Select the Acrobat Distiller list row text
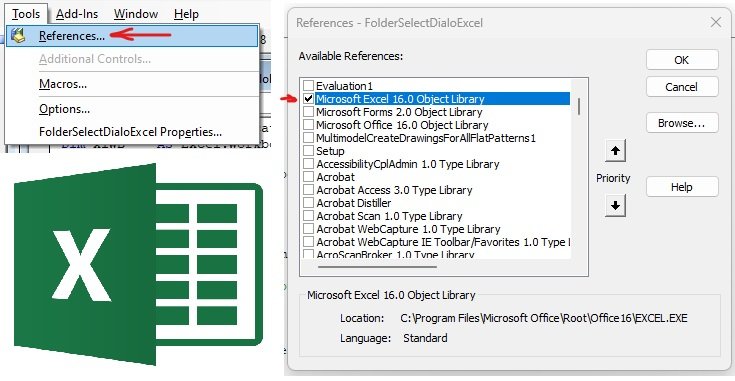Image resolution: width=735 pixels, height=381 pixels. coord(353,203)
